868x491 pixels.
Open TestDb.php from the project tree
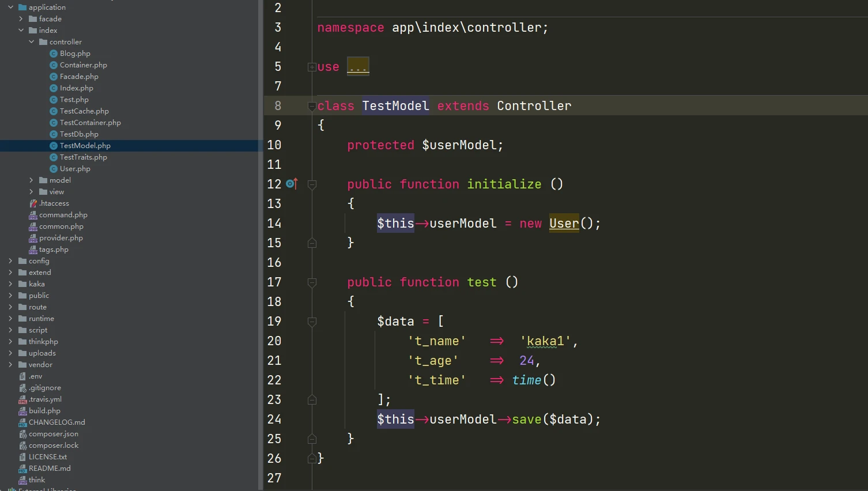pos(79,134)
